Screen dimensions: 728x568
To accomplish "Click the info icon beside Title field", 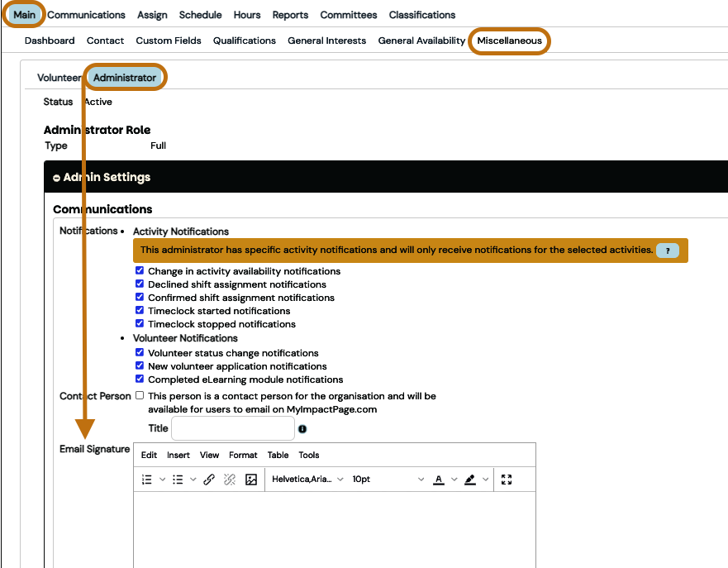I will pyautogui.click(x=302, y=429).
